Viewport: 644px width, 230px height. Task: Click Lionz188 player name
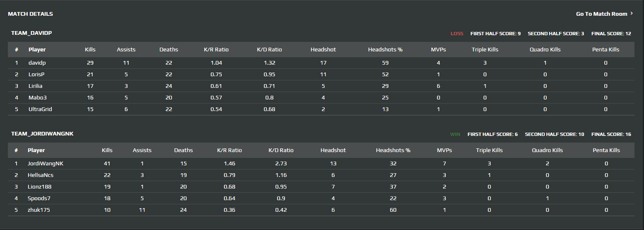pyautogui.click(x=40, y=187)
